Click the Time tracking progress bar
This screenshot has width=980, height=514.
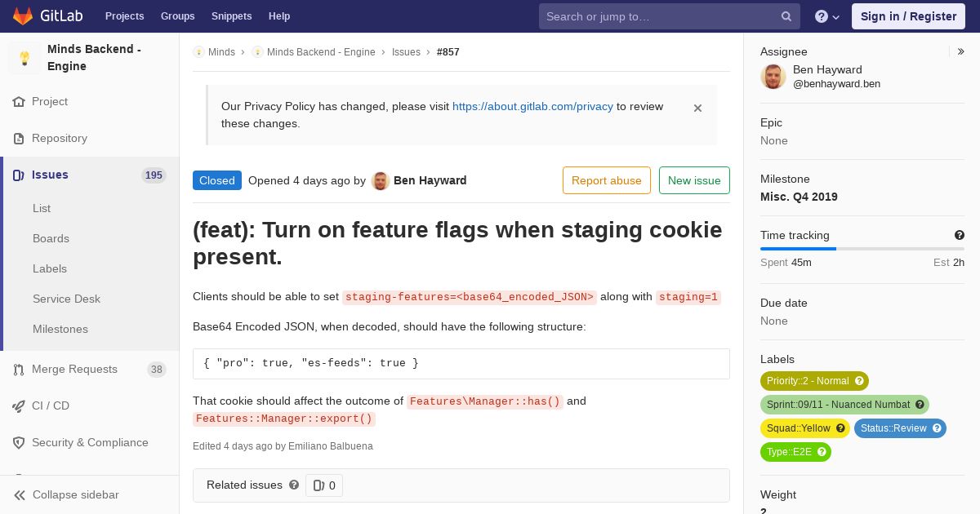(862, 249)
